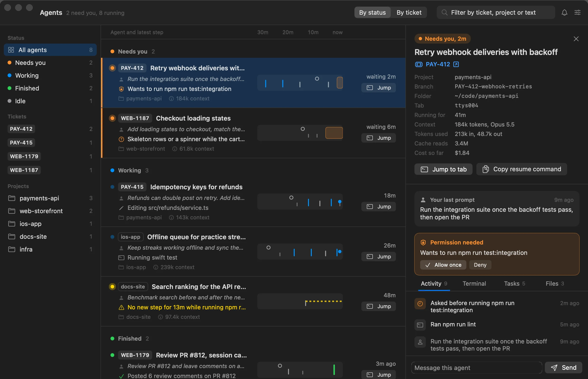Viewport: 588px width, 379px height.
Task: Filter sidebar to Working status
Action: pos(50,76)
